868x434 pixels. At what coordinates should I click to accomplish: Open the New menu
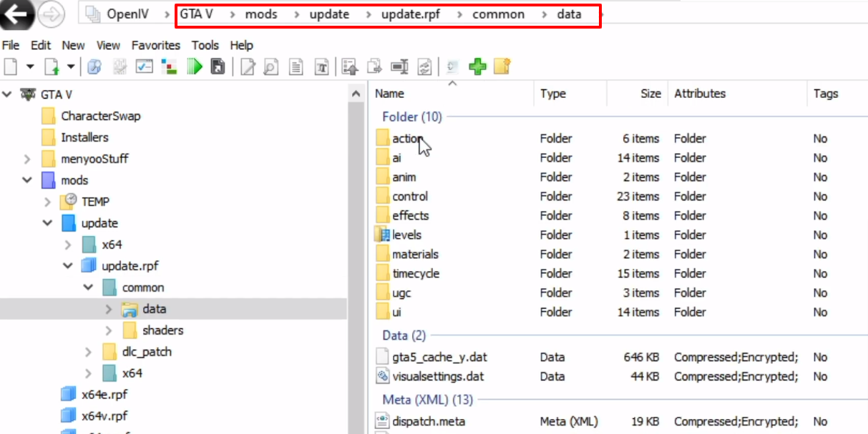point(73,45)
